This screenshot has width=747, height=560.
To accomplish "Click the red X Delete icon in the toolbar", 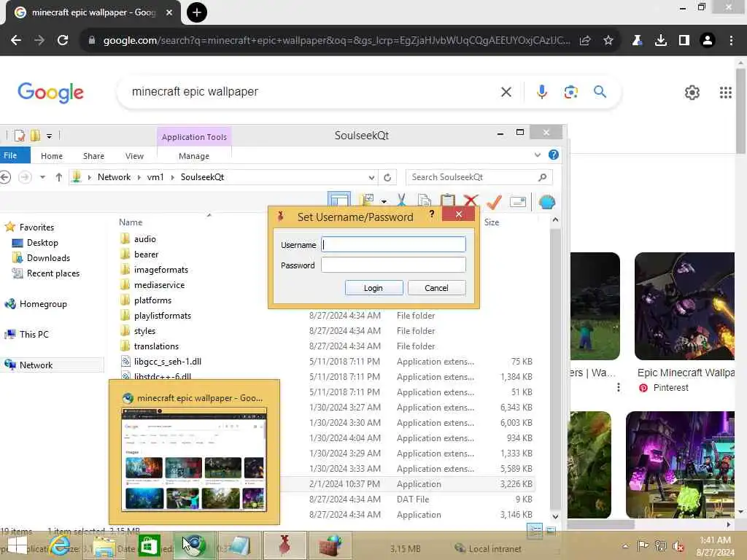I will coord(471,200).
